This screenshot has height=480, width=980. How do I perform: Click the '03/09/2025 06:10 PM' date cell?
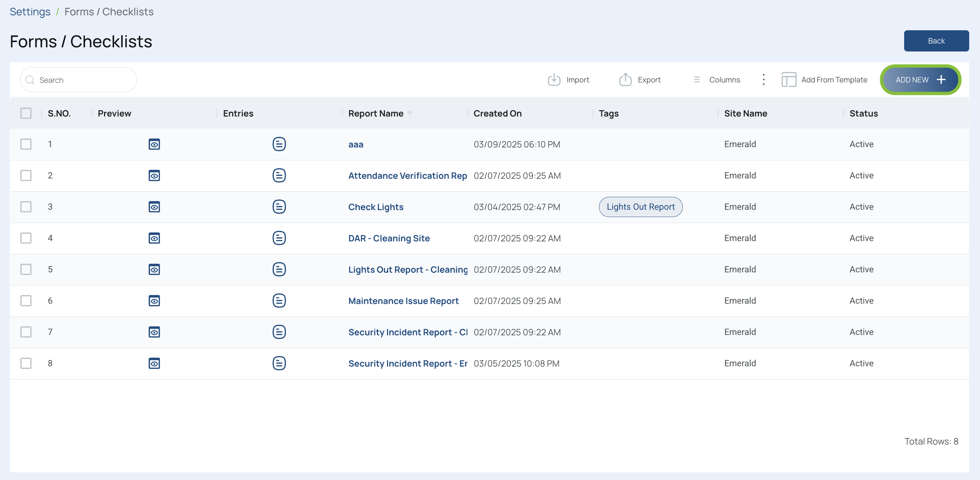[517, 145]
